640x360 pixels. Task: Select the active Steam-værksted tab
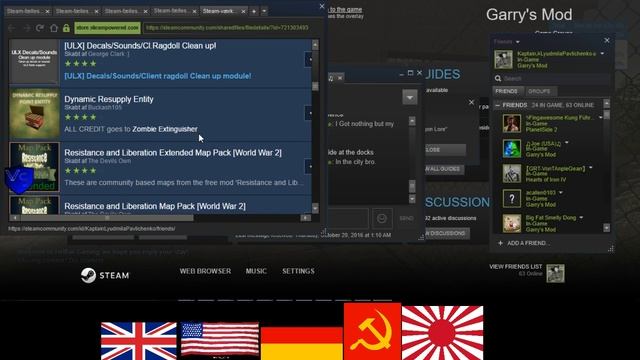coord(219,11)
